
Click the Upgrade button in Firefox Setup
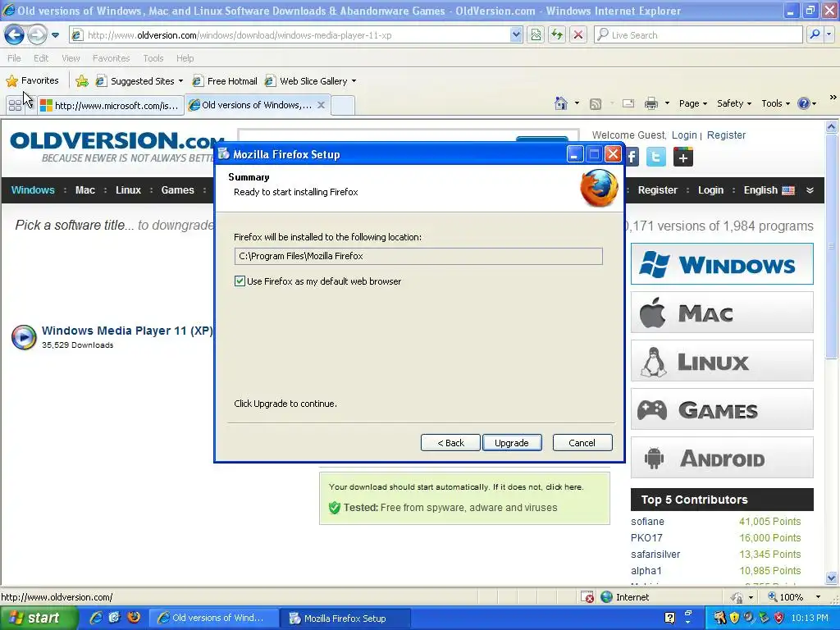coord(512,442)
